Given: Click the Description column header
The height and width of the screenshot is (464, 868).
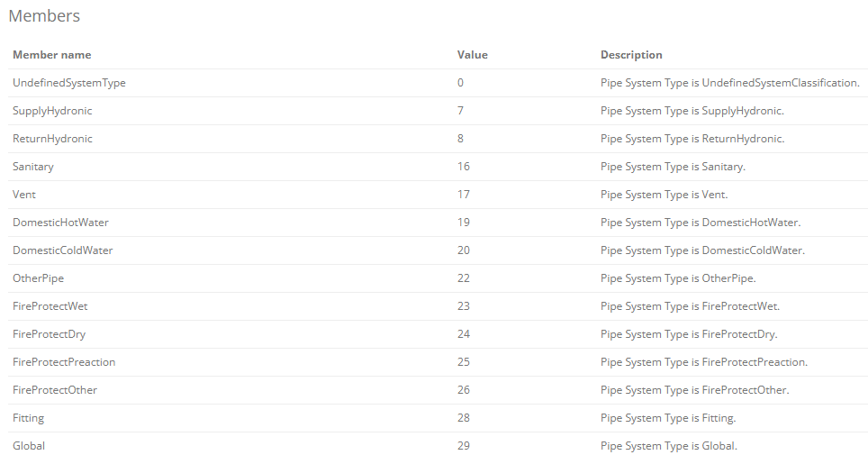Looking at the screenshot, I should point(631,55).
